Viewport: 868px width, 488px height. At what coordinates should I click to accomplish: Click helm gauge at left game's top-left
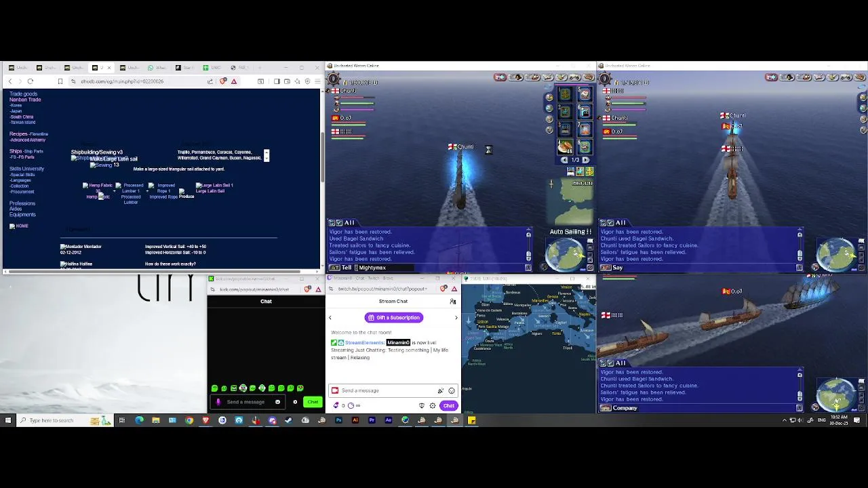[333, 79]
